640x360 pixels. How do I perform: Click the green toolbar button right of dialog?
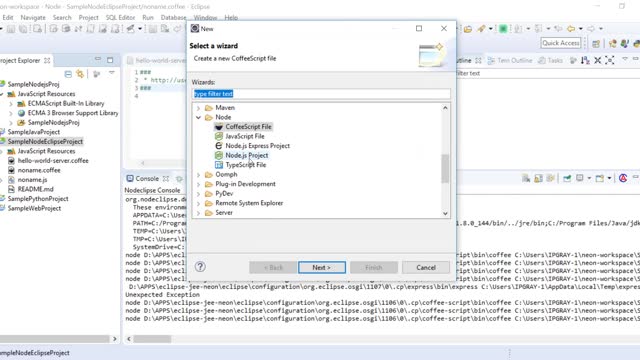(503, 29)
